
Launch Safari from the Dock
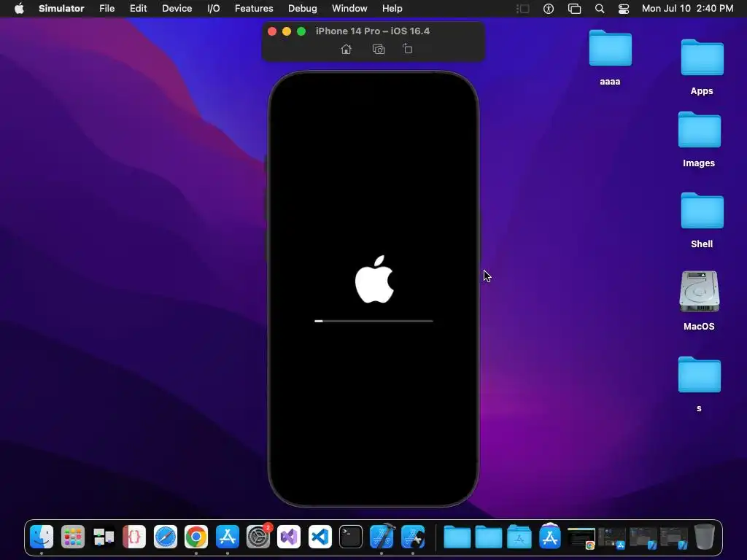[x=166, y=537]
